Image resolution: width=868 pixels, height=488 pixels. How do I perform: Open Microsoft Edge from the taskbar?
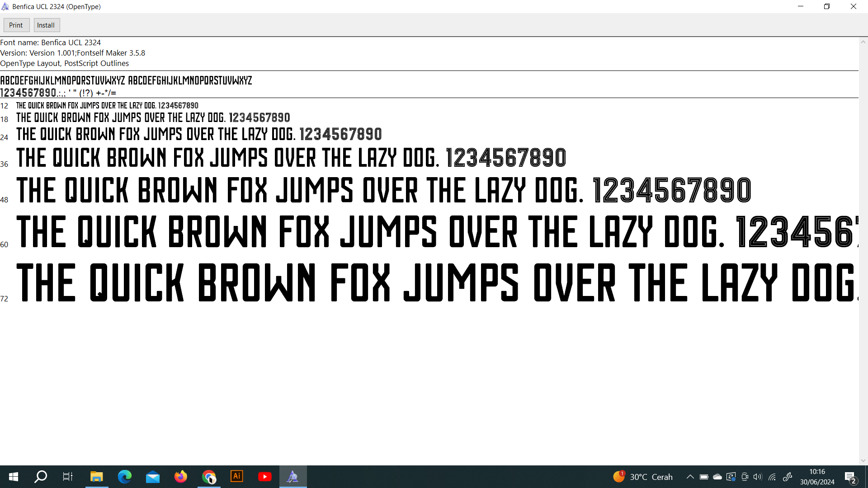tap(124, 477)
